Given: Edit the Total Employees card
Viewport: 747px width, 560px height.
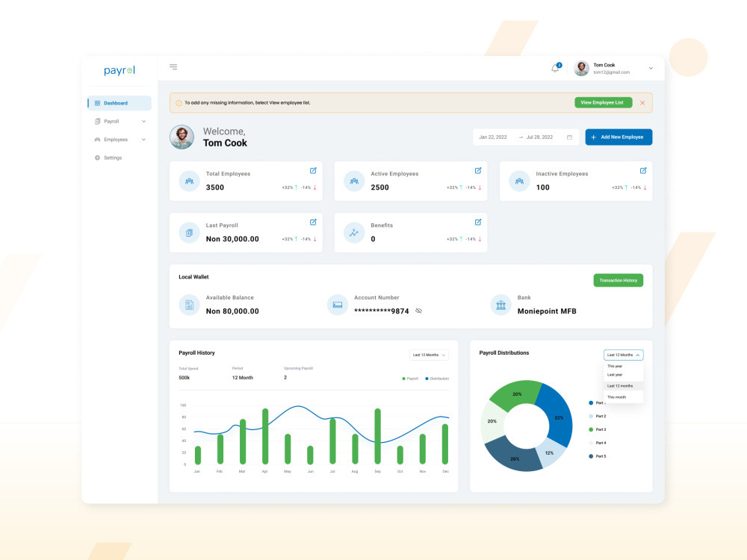Looking at the screenshot, I should (x=314, y=170).
